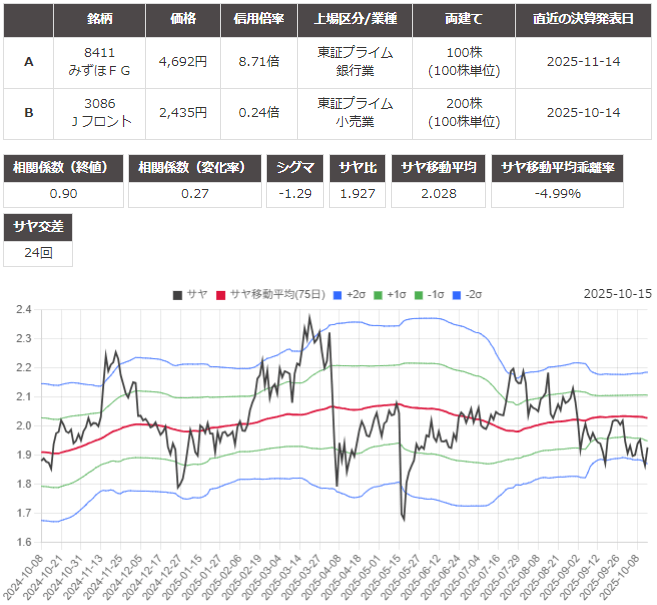This screenshot has width=657, height=605.
Task: Click the 価格 column header
Action: [x=182, y=20]
